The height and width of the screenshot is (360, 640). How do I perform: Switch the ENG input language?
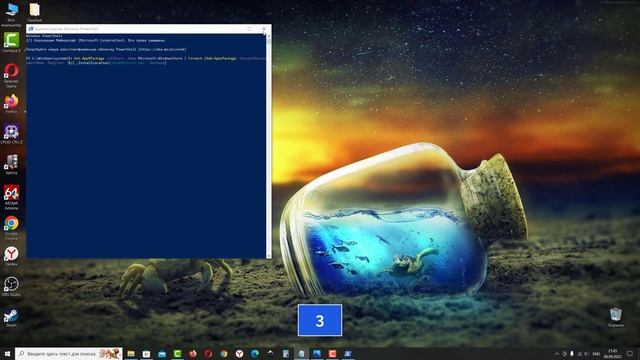coord(596,354)
